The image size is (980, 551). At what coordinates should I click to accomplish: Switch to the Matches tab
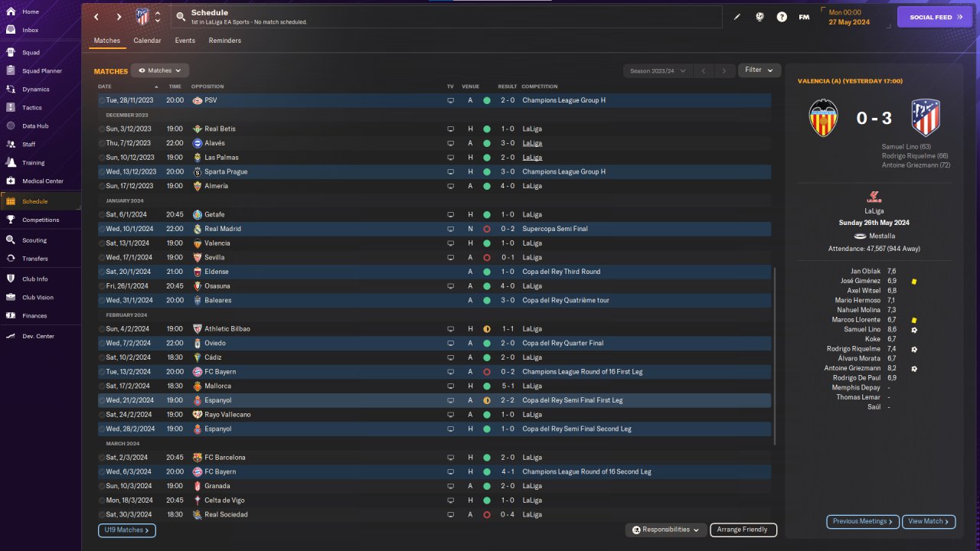pyautogui.click(x=107, y=41)
